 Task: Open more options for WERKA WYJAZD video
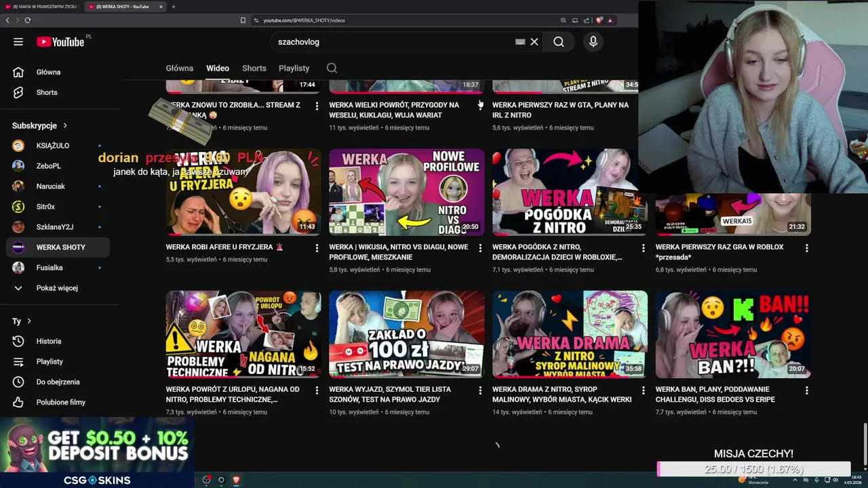click(480, 391)
